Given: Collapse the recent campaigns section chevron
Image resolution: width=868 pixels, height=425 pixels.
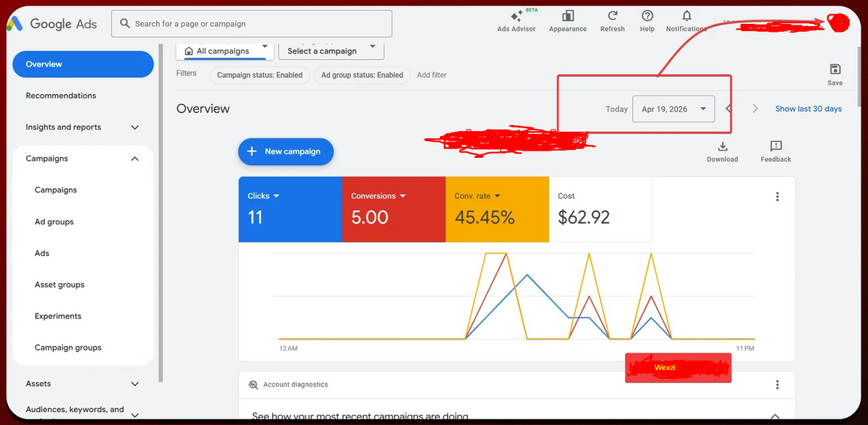Looking at the screenshot, I should point(775,416).
